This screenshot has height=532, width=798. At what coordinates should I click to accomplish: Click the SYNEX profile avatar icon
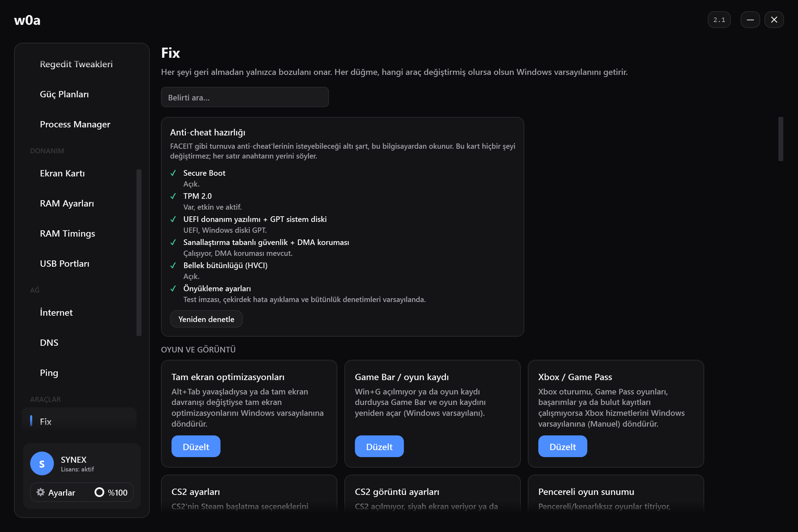[x=42, y=463]
